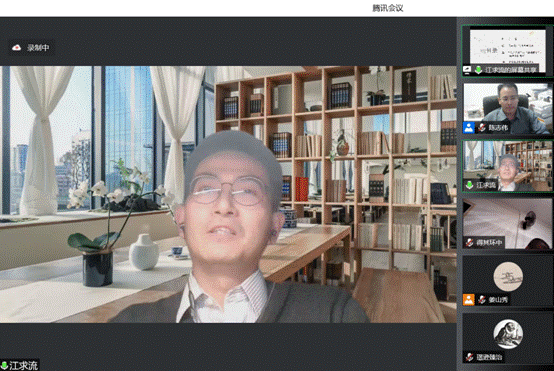The height and width of the screenshot is (371, 554).
Task: Click the red cloud recording icon
Action: [x=16, y=48]
